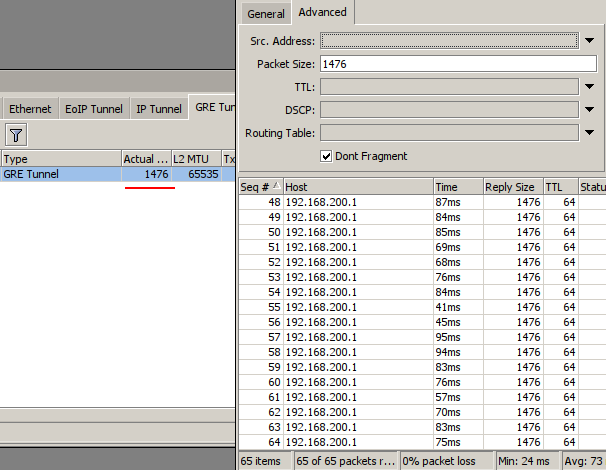Click the 75ms time in row 64
Screen dimensions: 606x470
coord(448,442)
